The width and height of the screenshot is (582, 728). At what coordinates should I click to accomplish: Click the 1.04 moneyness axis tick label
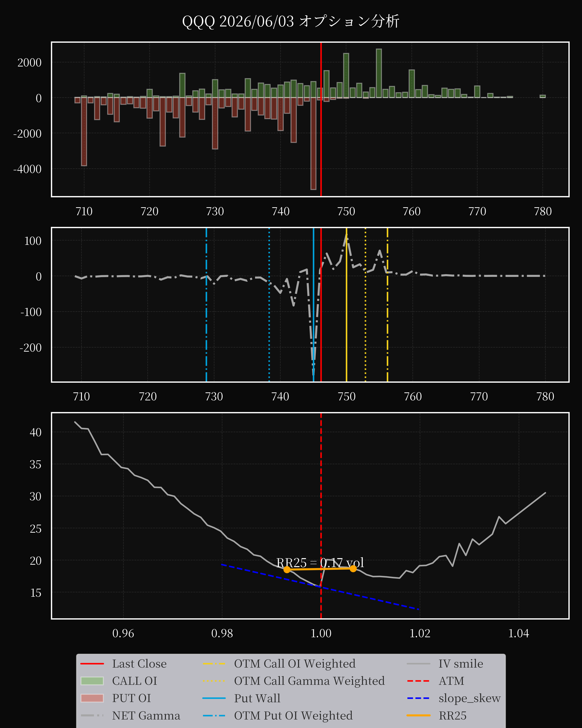(518, 633)
